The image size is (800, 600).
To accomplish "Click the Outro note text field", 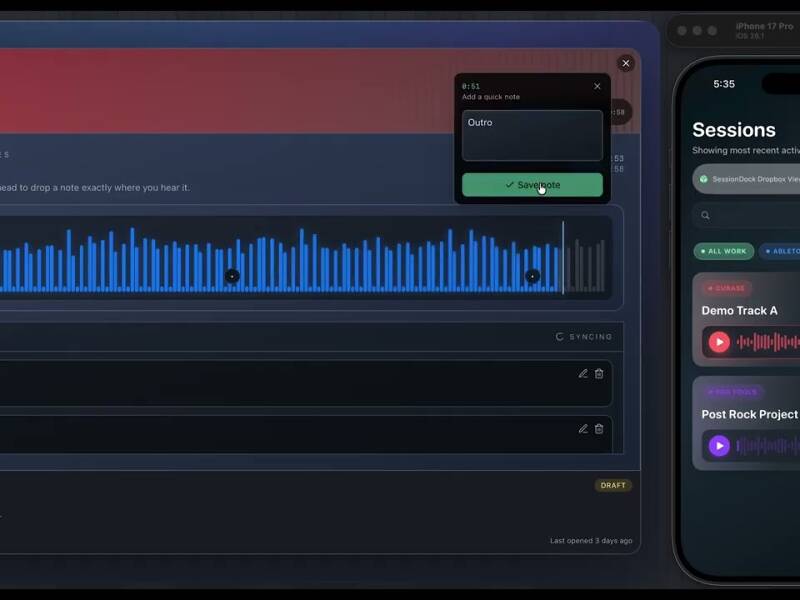I will click(532, 135).
